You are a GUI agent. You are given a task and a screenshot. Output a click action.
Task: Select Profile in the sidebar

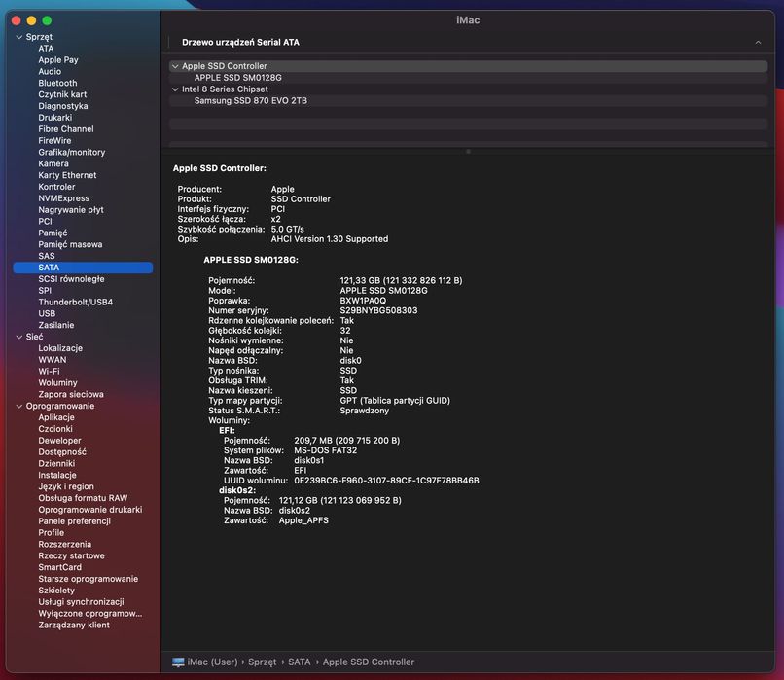52,532
